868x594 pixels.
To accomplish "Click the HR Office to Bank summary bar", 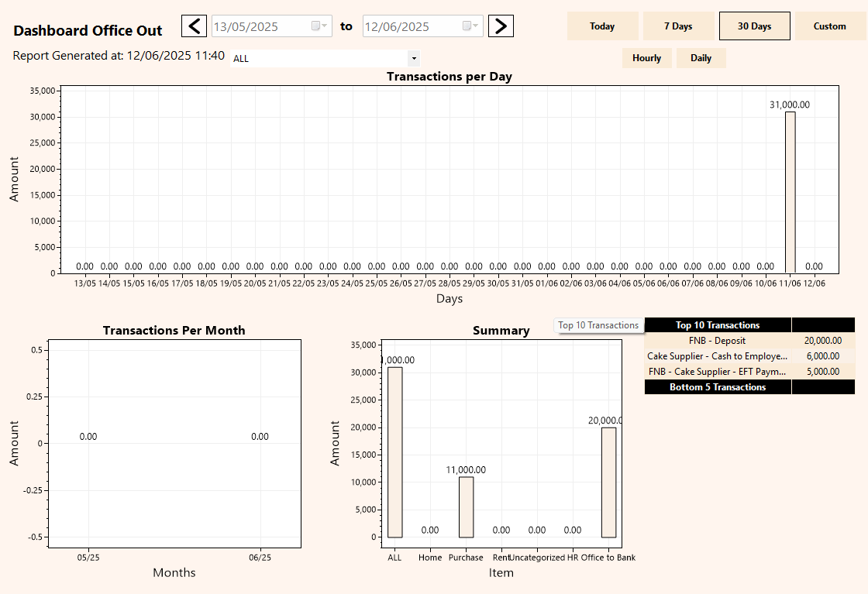I will (x=608, y=482).
